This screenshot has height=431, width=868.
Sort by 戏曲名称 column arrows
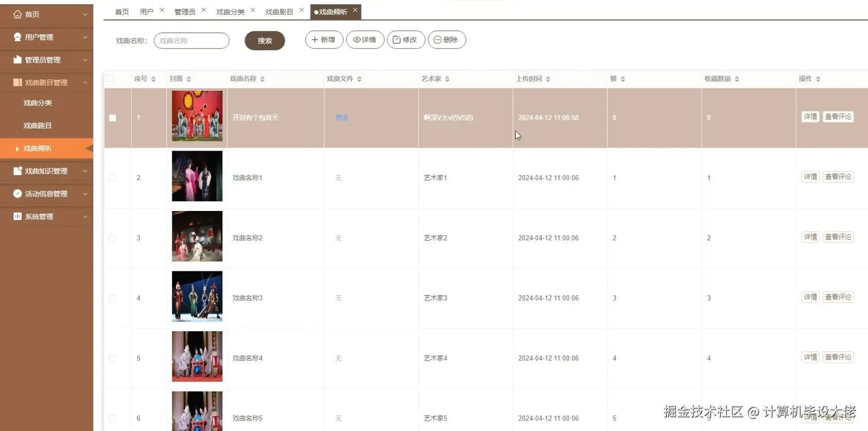(262, 79)
